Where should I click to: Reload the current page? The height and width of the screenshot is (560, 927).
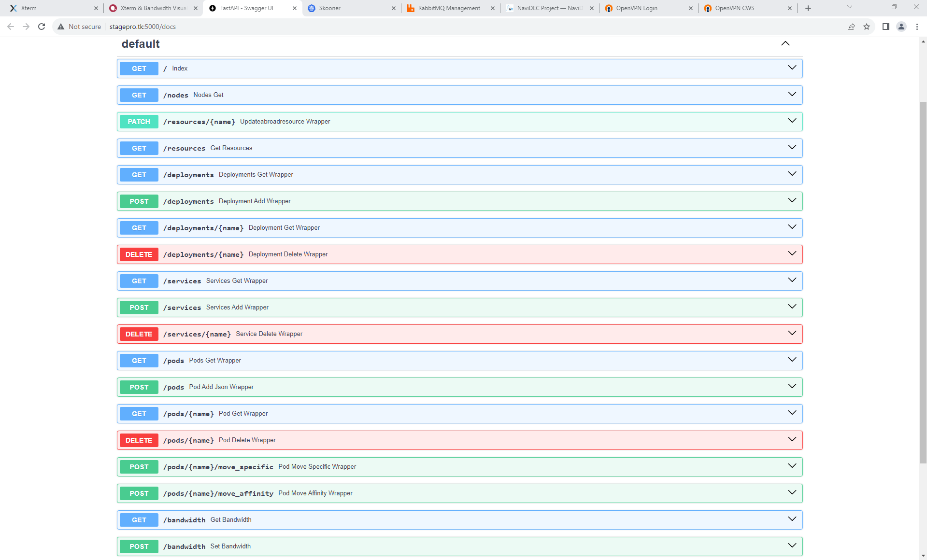tap(42, 27)
